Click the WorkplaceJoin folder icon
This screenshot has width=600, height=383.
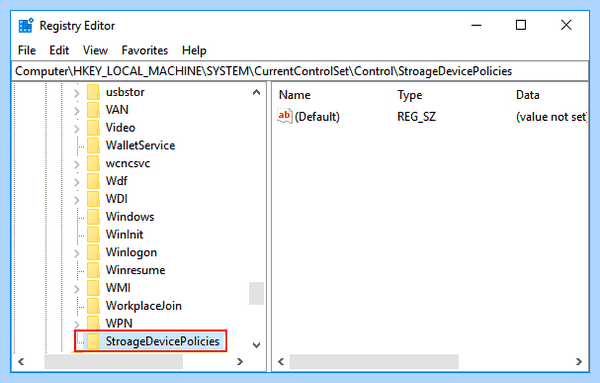point(93,306)
